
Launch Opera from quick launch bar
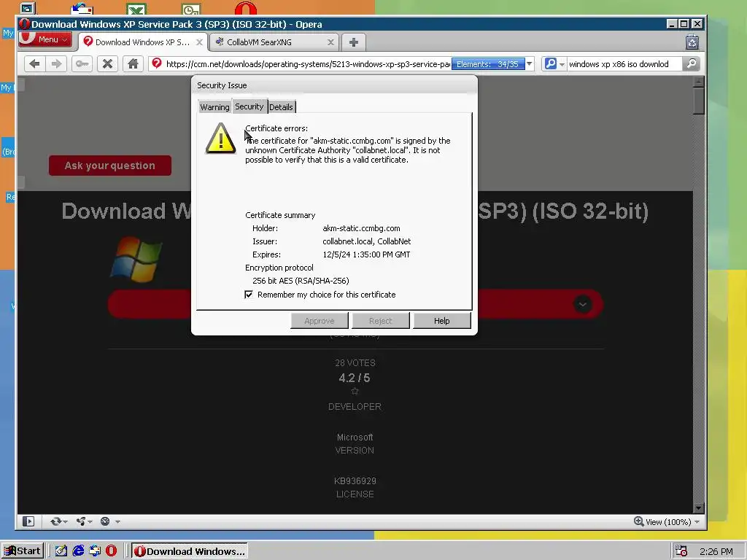tap(111, 551)
